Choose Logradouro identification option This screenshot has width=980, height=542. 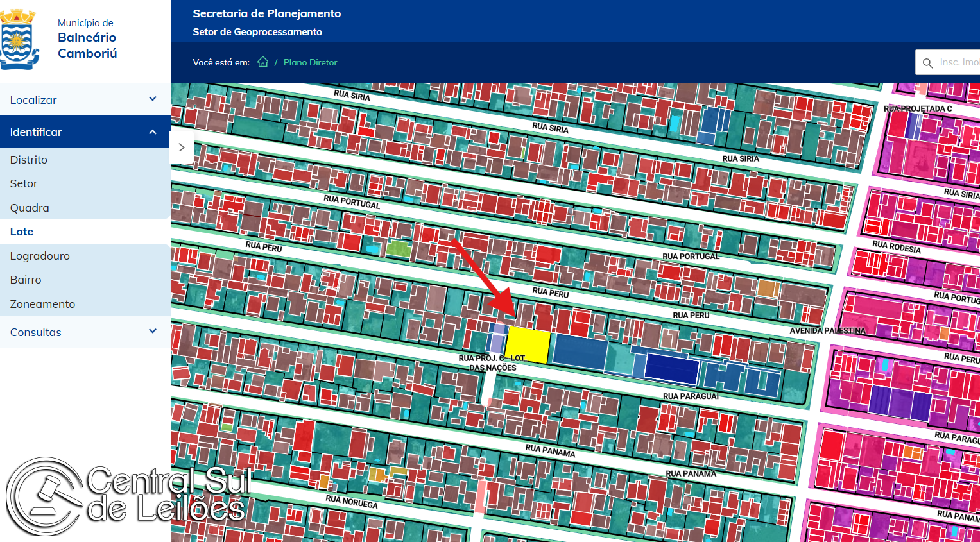(40, 256)
